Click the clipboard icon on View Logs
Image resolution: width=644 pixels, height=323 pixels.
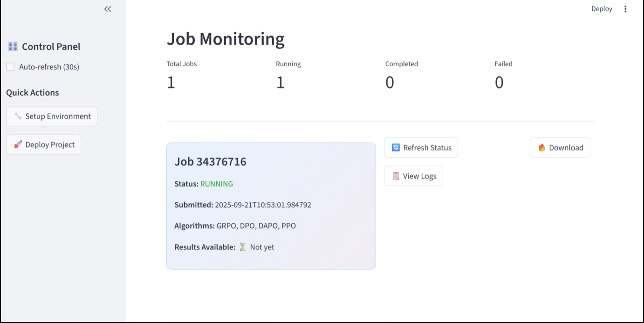point(396,176)
